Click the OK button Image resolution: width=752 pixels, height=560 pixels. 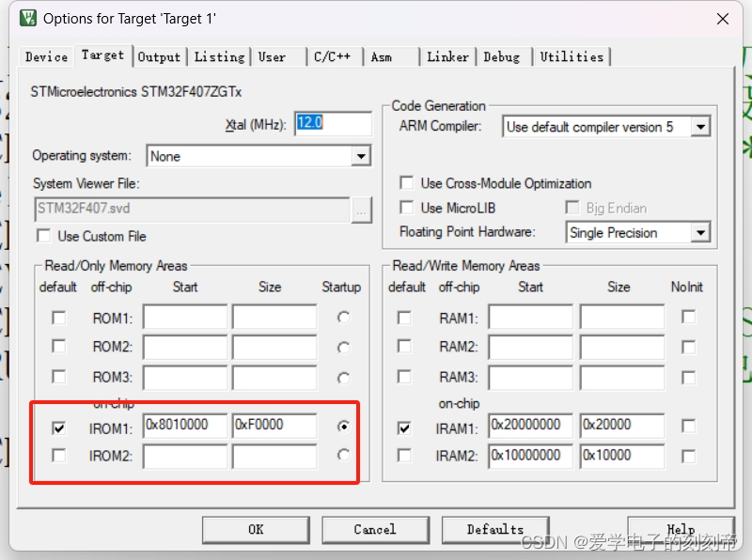pyautogui.click(x=256, y=529)
